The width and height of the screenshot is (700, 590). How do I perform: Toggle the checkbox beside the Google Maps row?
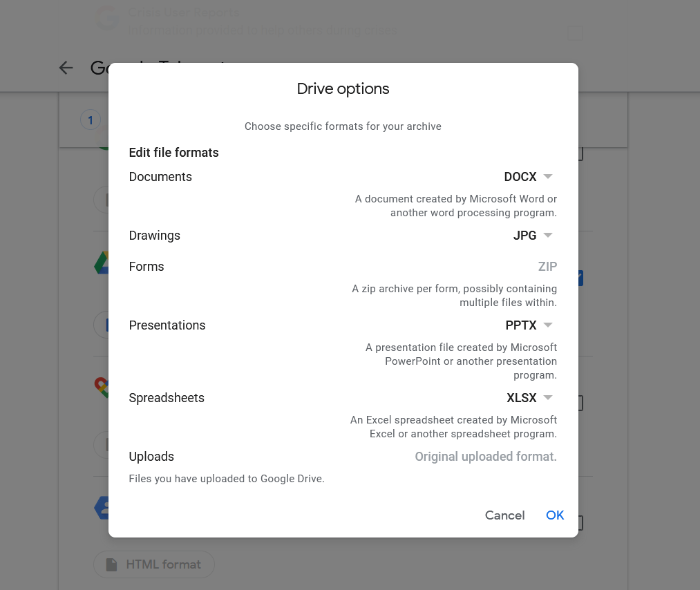click(x=575, y=402)
